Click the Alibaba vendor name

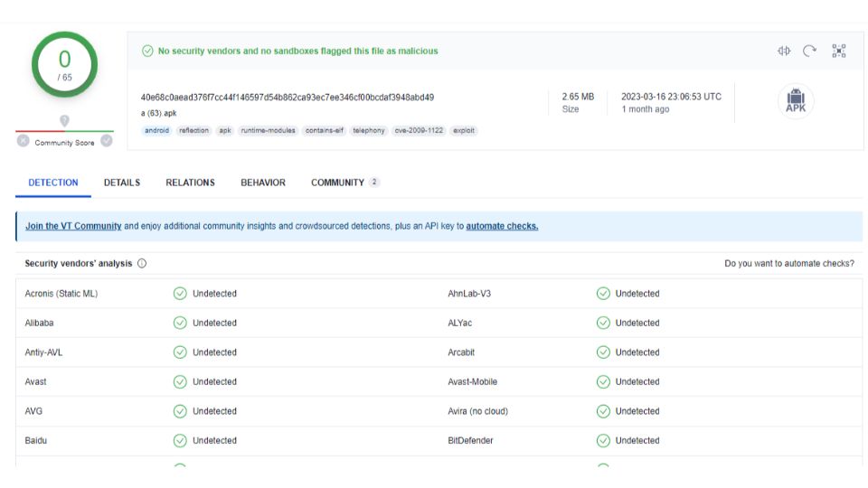tap(39, 323)
